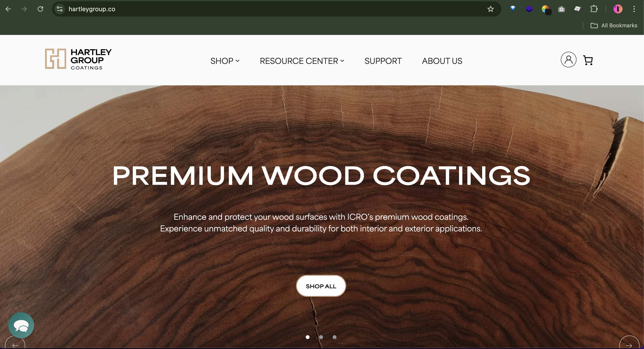644x349 pixels.
Task: Open the user account icon
Action: click(568, 60)
